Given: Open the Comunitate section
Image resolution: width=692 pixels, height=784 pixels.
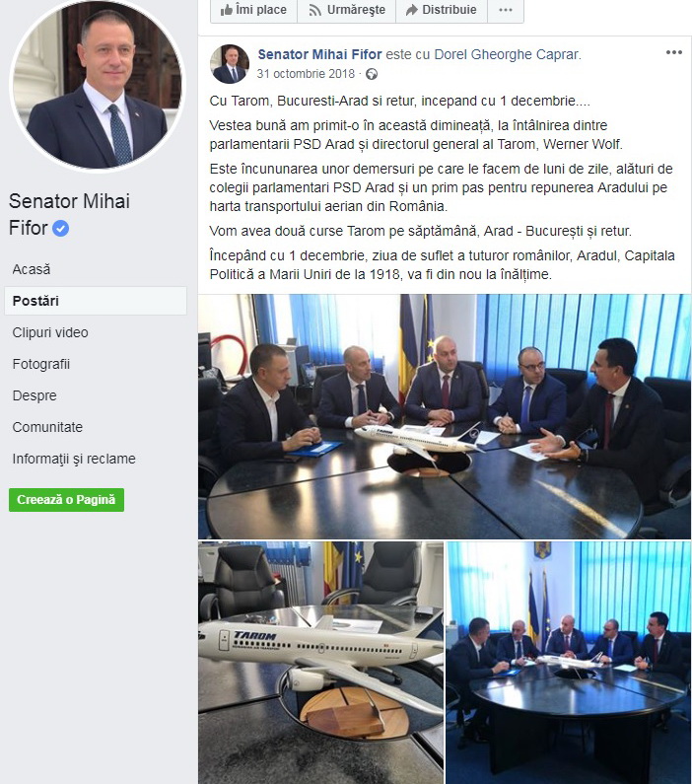Looking at the screenshot, I should pyautogui.click(x=47, y=427).
